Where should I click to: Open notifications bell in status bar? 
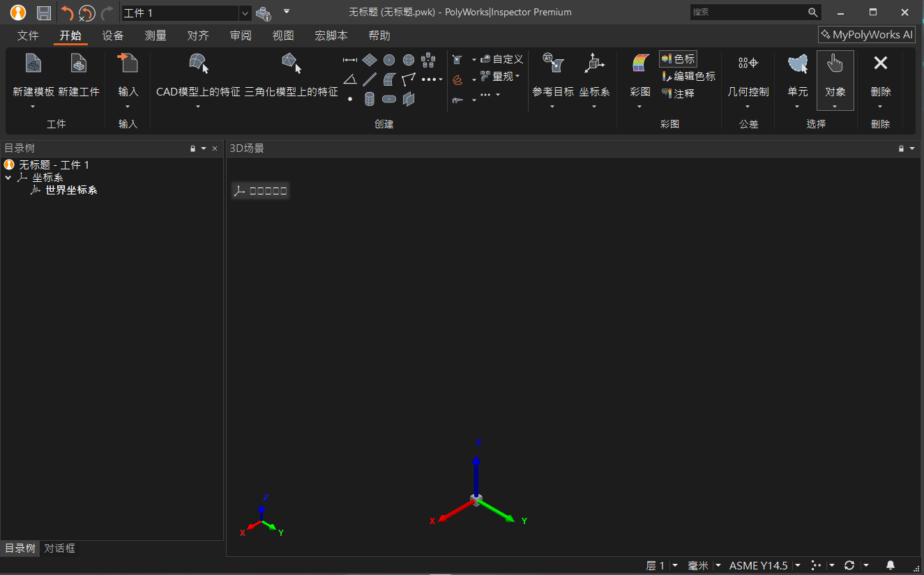(891, 565)
